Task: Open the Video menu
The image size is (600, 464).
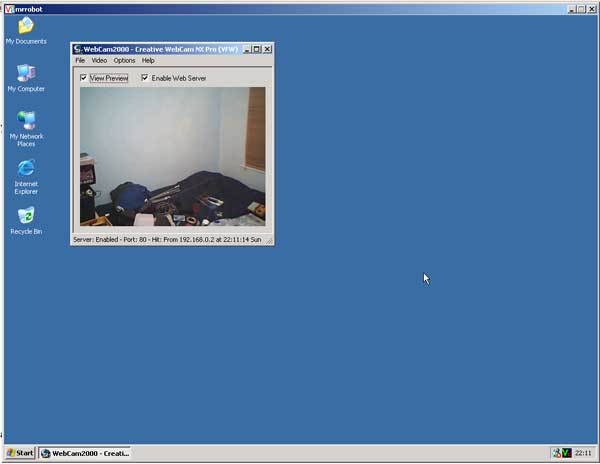Action: click(99, 61)
